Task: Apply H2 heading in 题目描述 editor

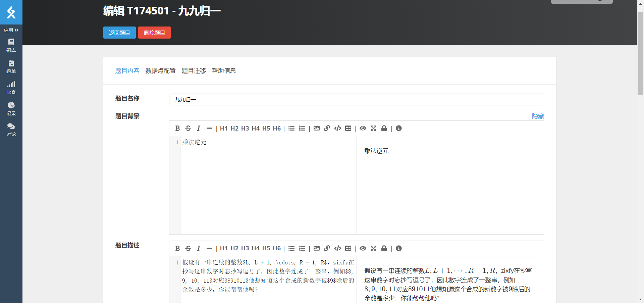Action: coord(234,248)
